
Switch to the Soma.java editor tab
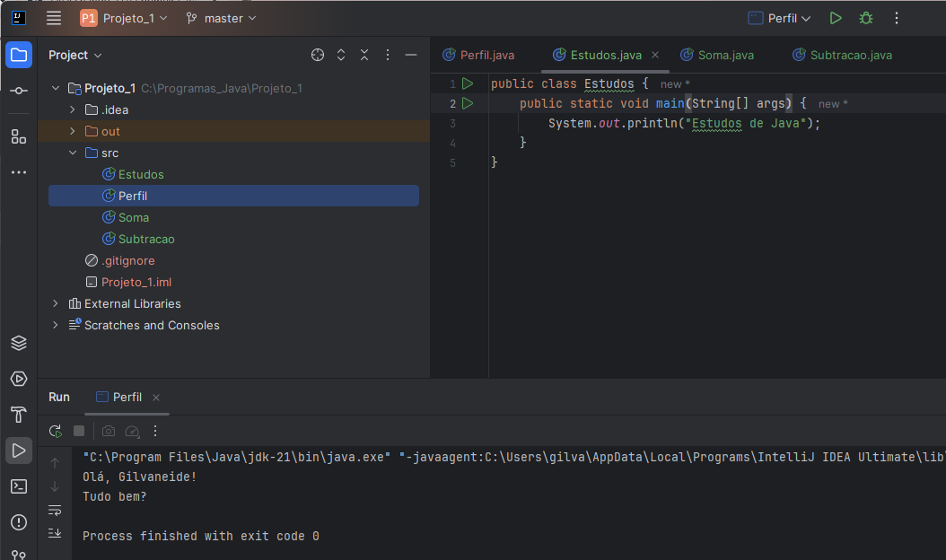tap(717, 55)
